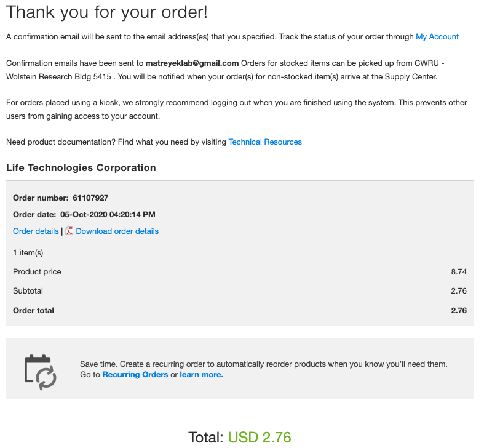Viewport: 484px width, 448px height.
Task: Click the bold Order total amount
Action: click(x=459, y=311)
